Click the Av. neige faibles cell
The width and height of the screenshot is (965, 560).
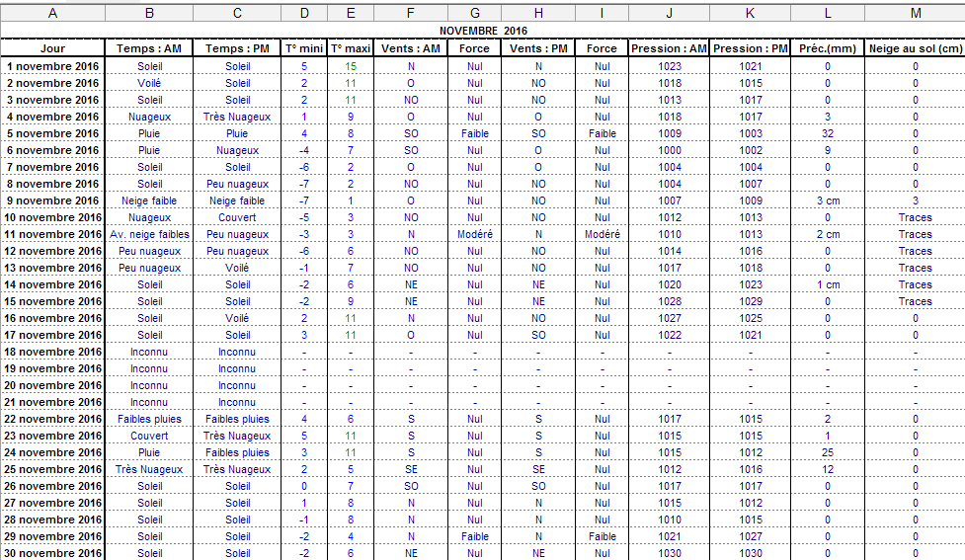coord(149,234)
